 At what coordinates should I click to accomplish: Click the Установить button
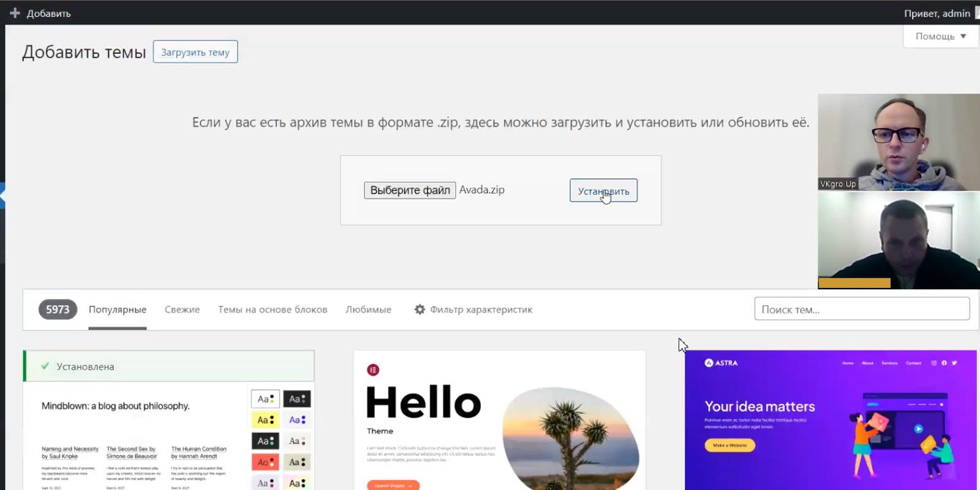[603, 190]
